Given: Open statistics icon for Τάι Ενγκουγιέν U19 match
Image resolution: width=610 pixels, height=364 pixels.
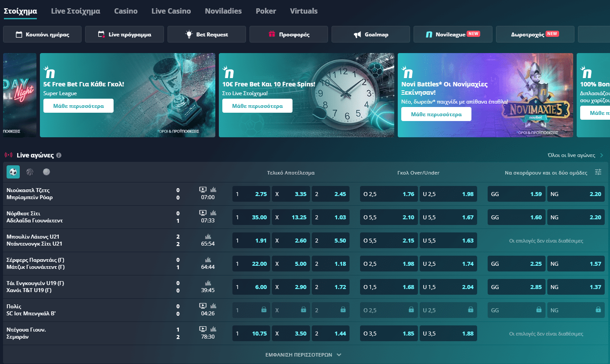Looking at the screenshot, I should click(x=208, y=283).
